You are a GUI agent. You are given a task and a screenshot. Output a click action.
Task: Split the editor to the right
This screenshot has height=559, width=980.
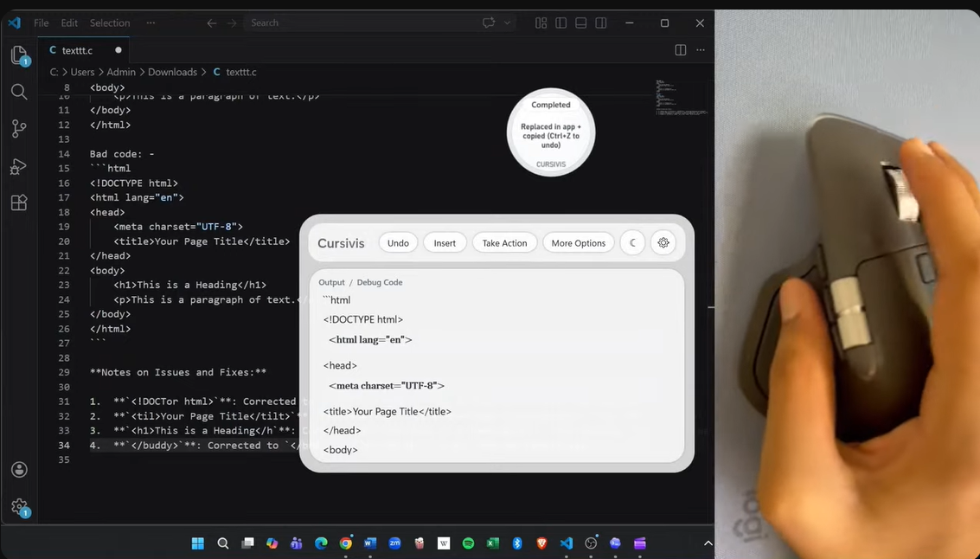click(x=681, y=50)
